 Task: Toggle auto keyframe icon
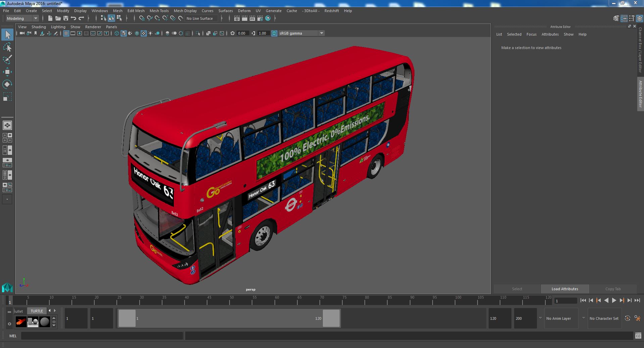pyautogui.click(x=628, y=318)
